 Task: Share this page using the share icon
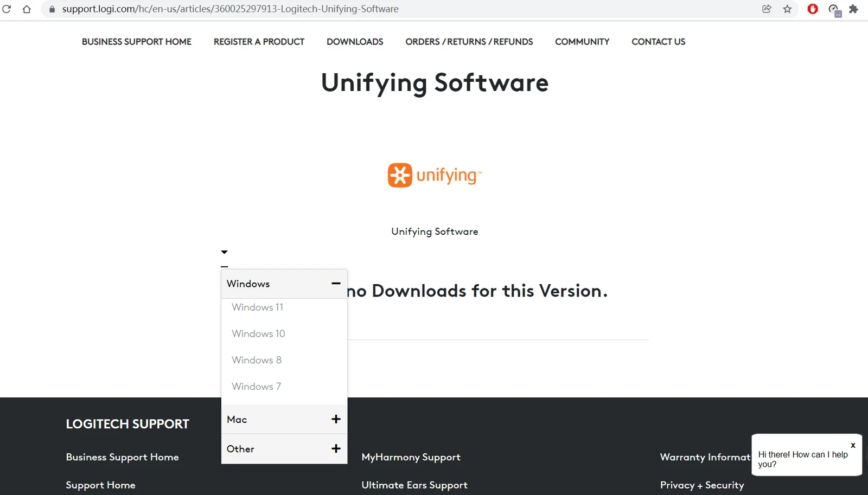767,9
